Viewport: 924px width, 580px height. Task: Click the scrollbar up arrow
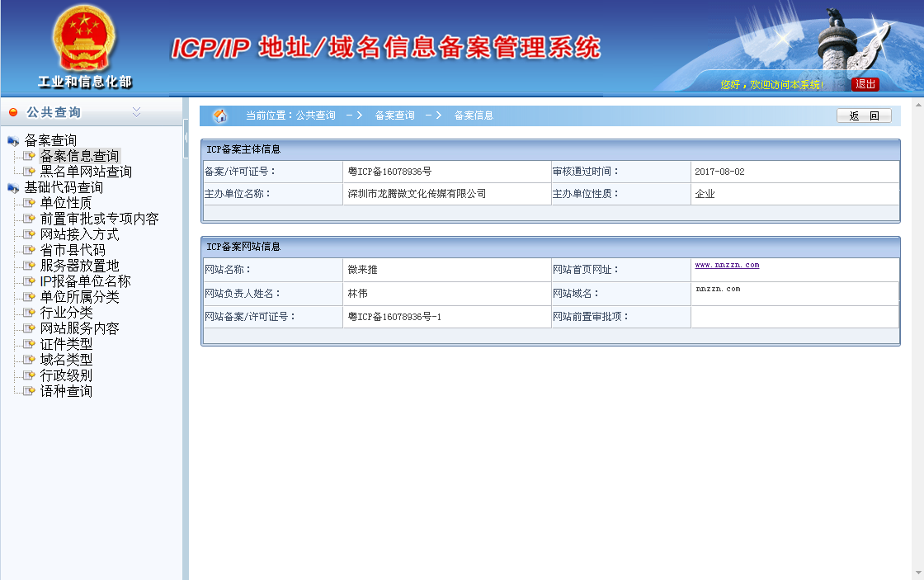(918, 105)
